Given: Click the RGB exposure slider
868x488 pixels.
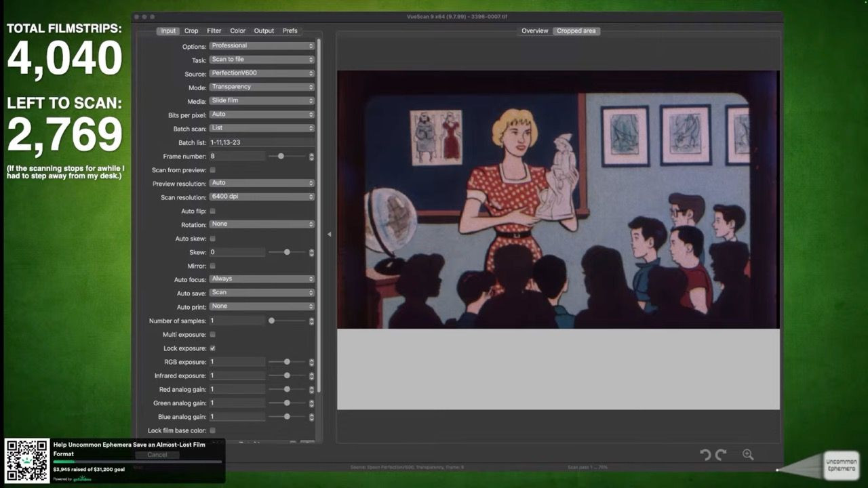Looking at the screenshot, I should tap(287, 362).
